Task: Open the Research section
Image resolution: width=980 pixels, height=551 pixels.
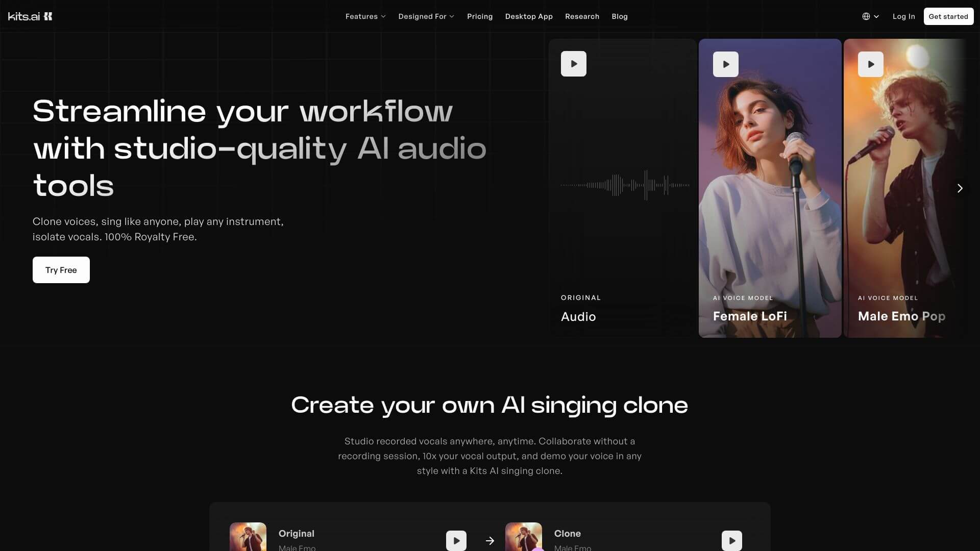Action: pos(582,16)
